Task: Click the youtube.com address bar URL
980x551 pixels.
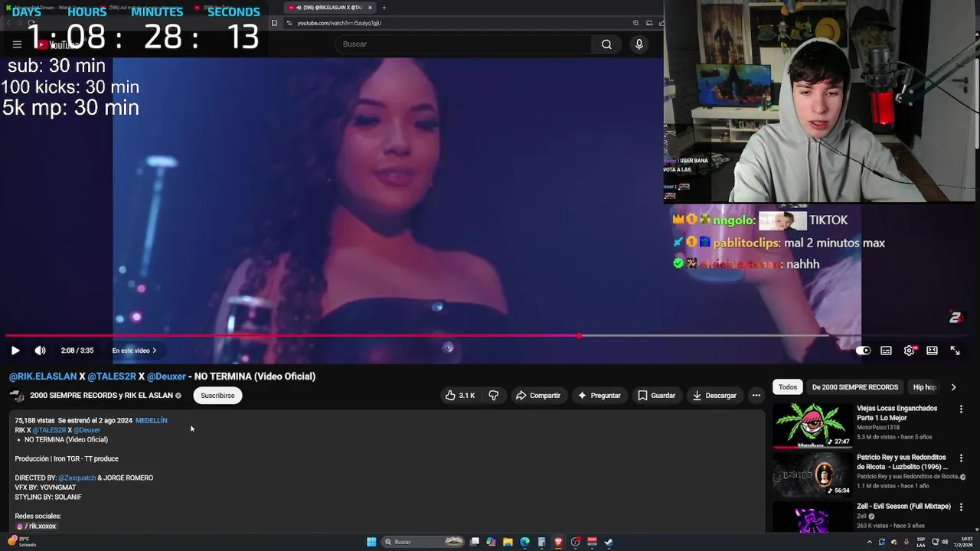Action: [339, 23]
